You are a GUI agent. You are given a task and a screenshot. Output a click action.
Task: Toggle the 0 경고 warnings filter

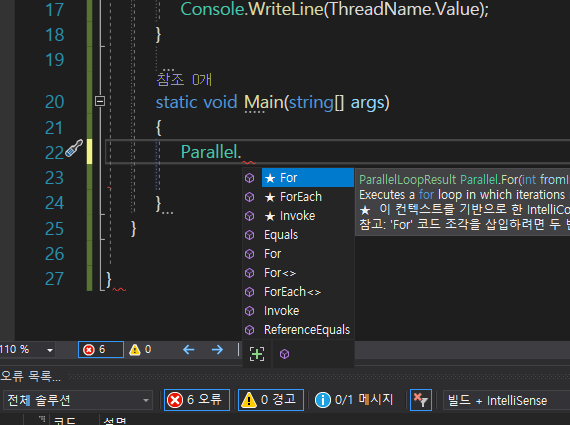[271, 400]
